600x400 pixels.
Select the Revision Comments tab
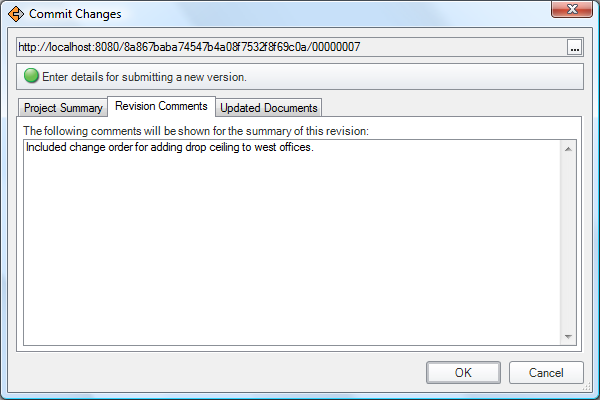pyautogui.click(x=161, y=106)
